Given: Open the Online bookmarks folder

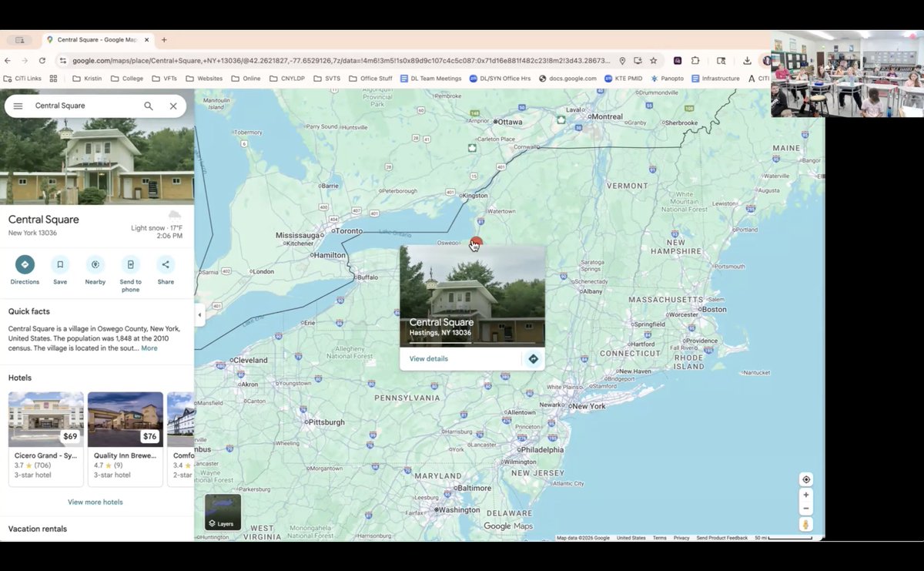Looking at the screenshot, I should [246, 79].
